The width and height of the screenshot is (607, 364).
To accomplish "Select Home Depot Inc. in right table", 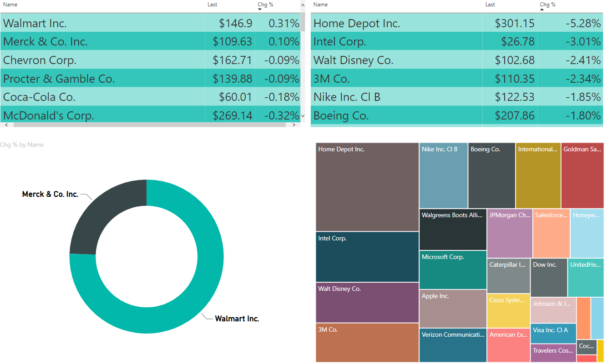I will 357,23.
